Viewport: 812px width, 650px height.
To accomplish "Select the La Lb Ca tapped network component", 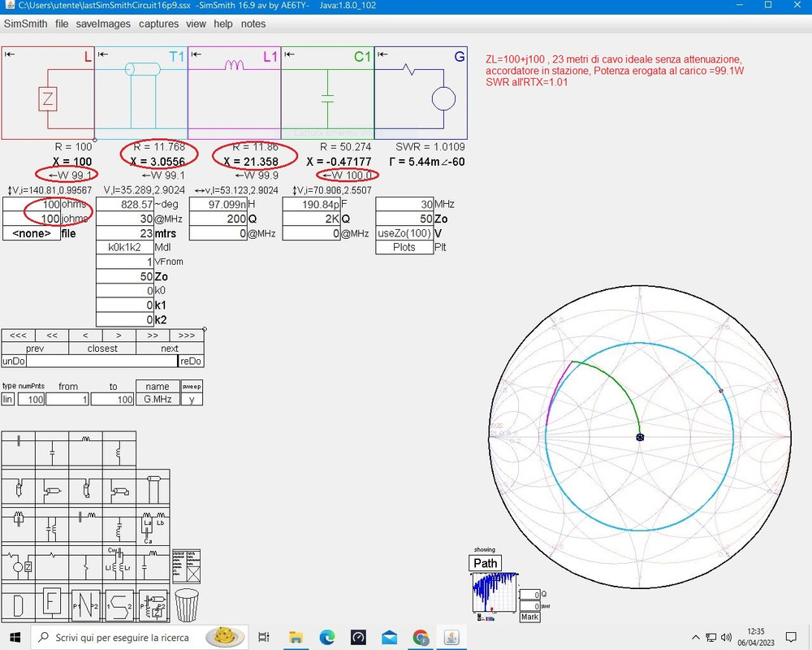I will point(153,525).
